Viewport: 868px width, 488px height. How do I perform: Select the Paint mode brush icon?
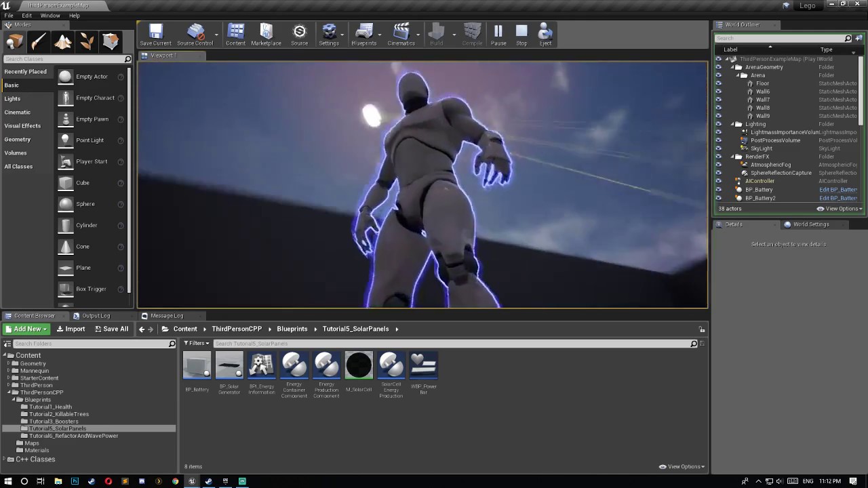39,42
